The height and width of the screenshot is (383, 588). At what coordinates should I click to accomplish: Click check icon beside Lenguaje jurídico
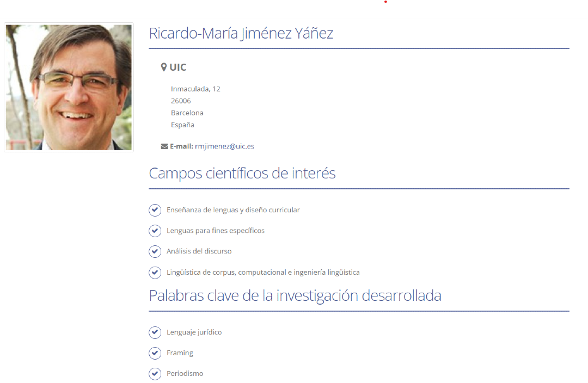[155, 332]
